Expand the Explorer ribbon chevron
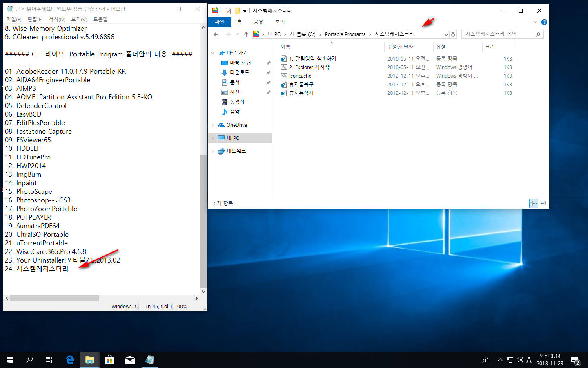 535,22
